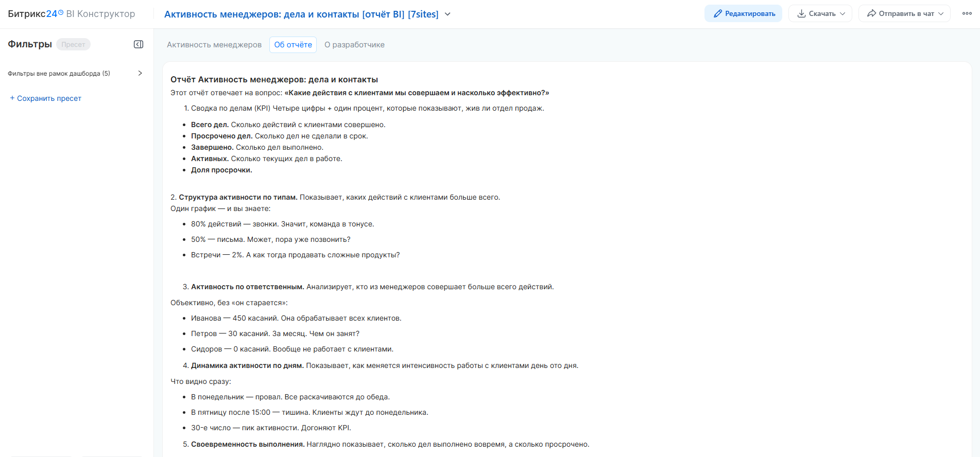Click the BI Конструктор label
Screen dimensions: 980x457
click(x=100, y=14)
